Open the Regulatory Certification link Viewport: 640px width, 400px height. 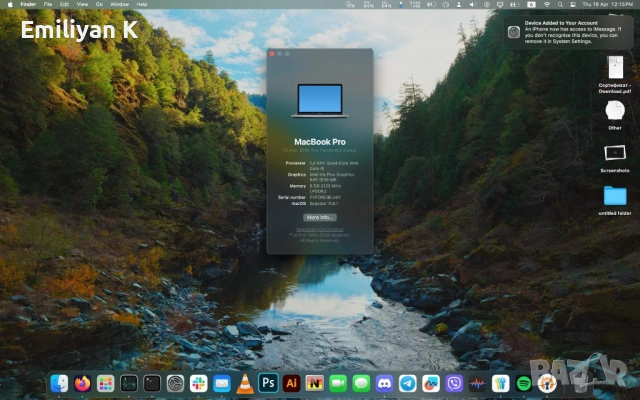tap(320, 229)
